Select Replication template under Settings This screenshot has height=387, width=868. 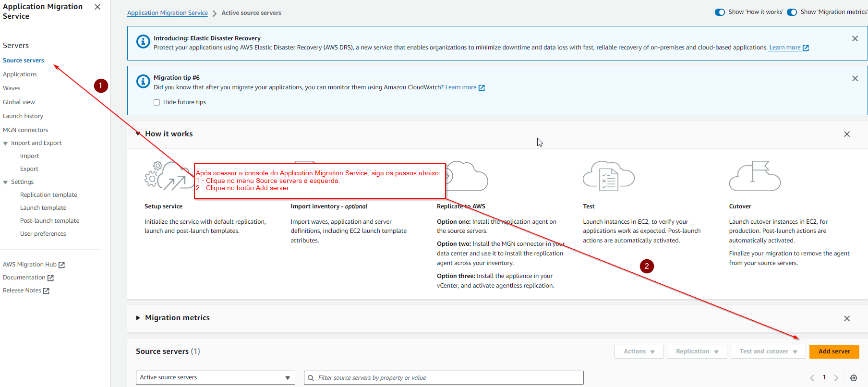tap(48, 195)
